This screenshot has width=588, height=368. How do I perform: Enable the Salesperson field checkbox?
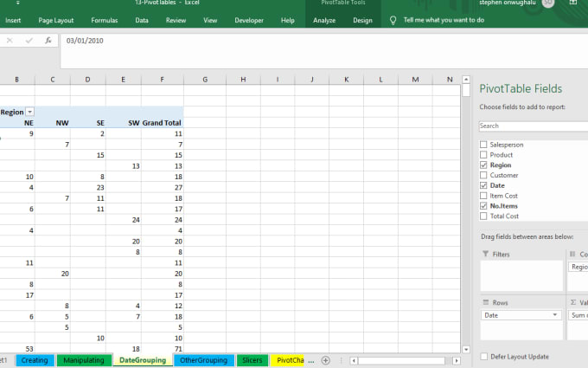(483, 145)
